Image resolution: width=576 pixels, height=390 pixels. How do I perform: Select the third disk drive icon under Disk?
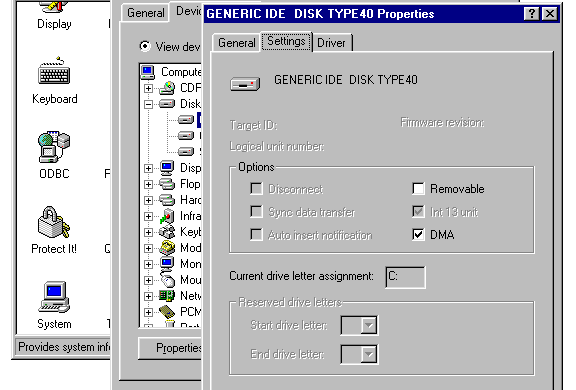(186, 151)
